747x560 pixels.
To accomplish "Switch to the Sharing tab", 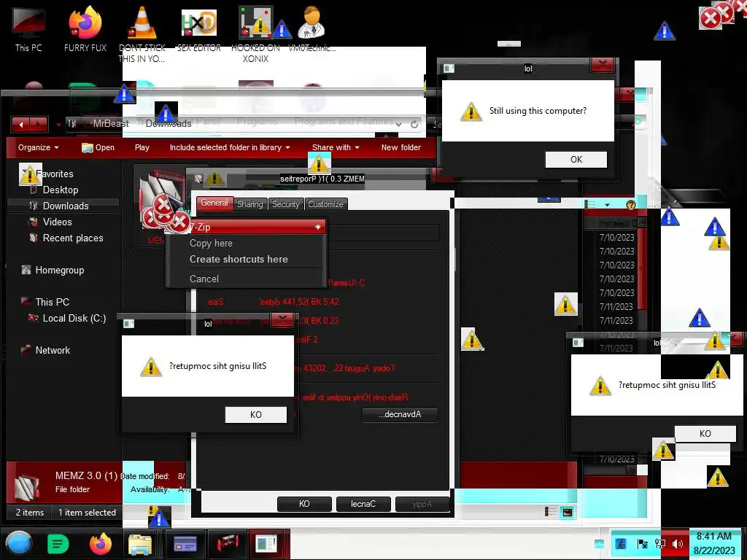I will tap(250, 204).
